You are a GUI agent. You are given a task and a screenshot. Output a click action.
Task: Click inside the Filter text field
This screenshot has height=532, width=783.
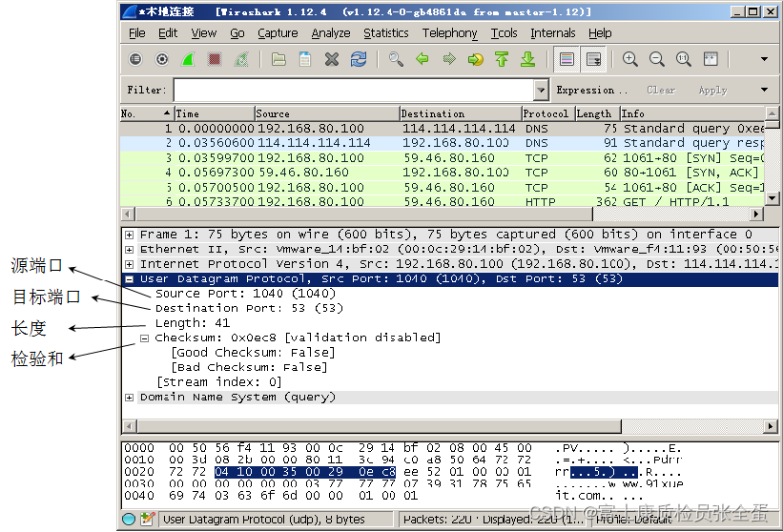[353, 91]
